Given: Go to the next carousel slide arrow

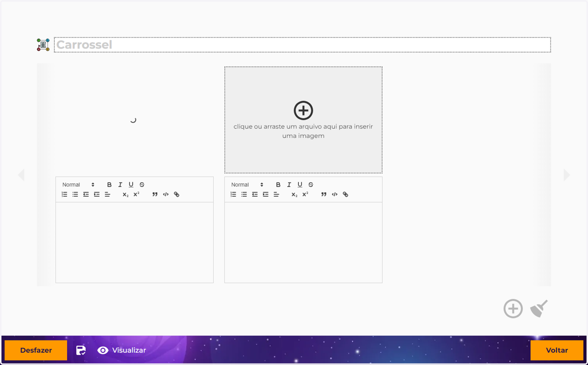Looking at the screenshot, I should pyautogui.click(x=567, y=175).
